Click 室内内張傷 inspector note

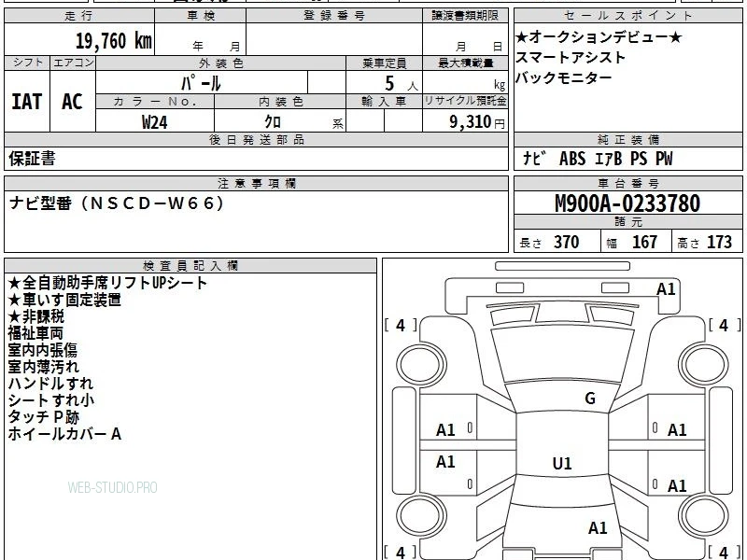pyautogui.click(x=42, y=350)
